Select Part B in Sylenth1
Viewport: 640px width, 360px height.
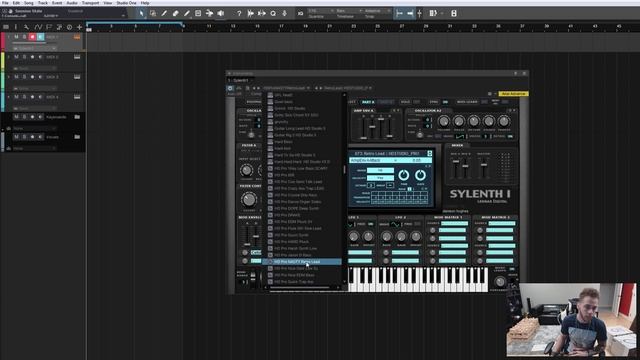click(x=385, y=102)
